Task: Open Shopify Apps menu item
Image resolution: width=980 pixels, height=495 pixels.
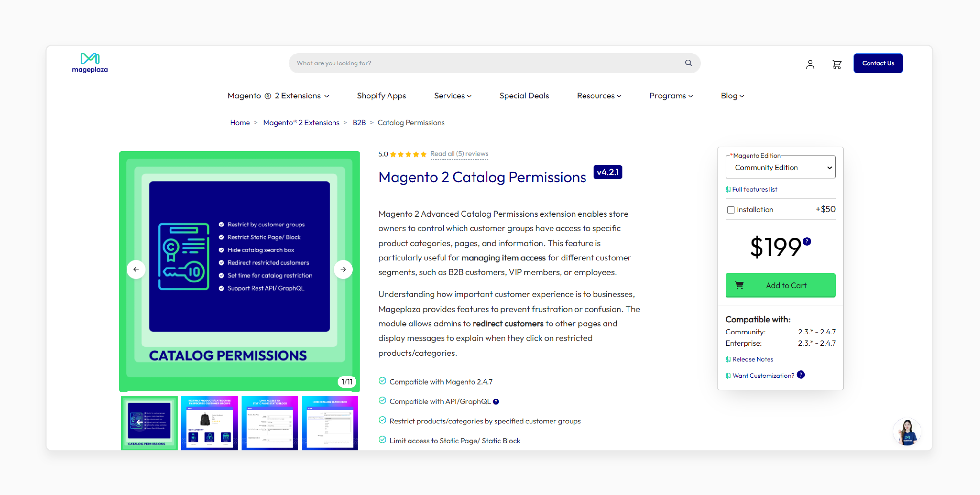Action: tap(381, 95)
